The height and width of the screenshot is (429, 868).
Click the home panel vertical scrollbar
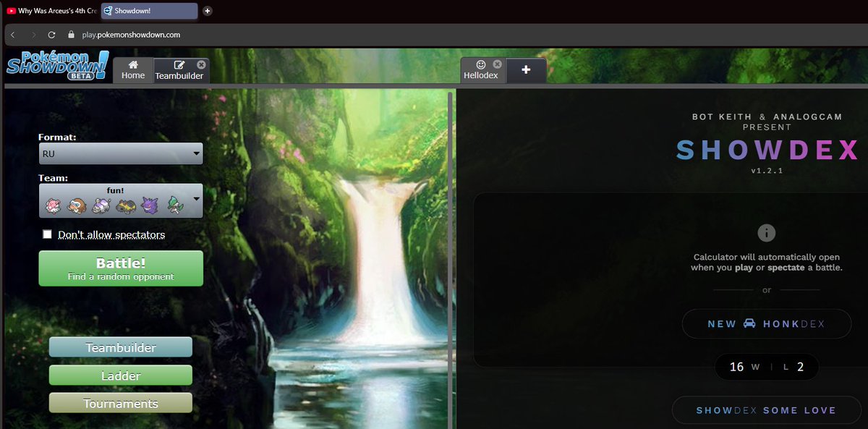451,259
